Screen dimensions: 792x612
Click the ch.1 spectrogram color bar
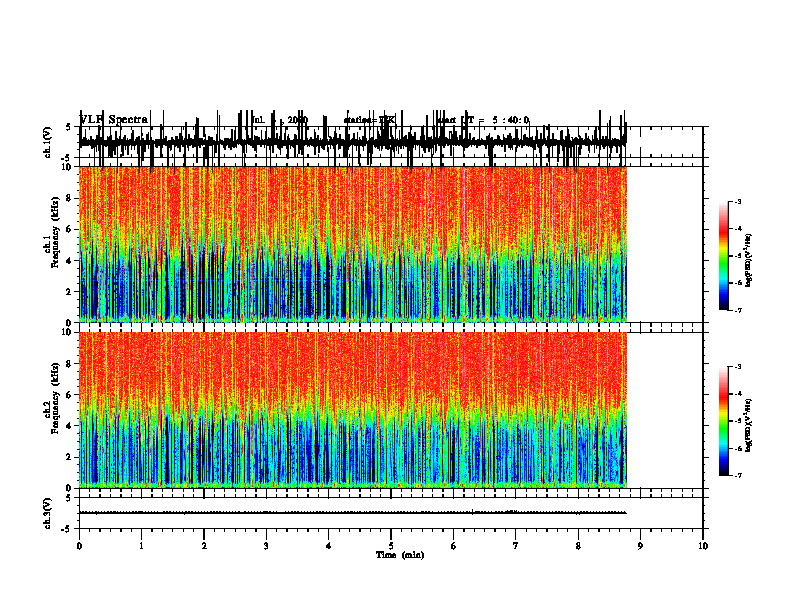(x=724, y=255)
